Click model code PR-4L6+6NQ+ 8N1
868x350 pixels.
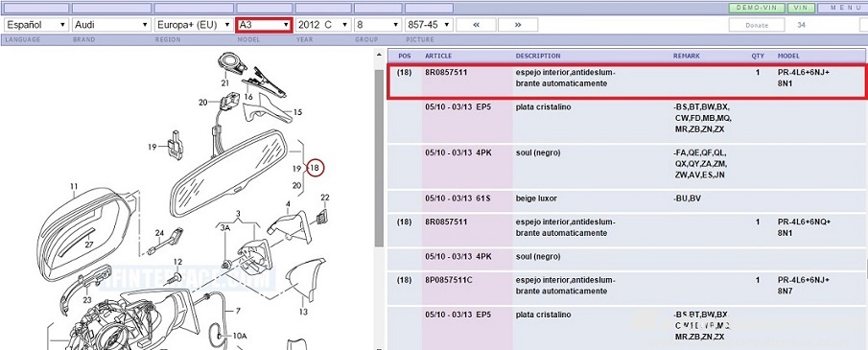point(805,227)
